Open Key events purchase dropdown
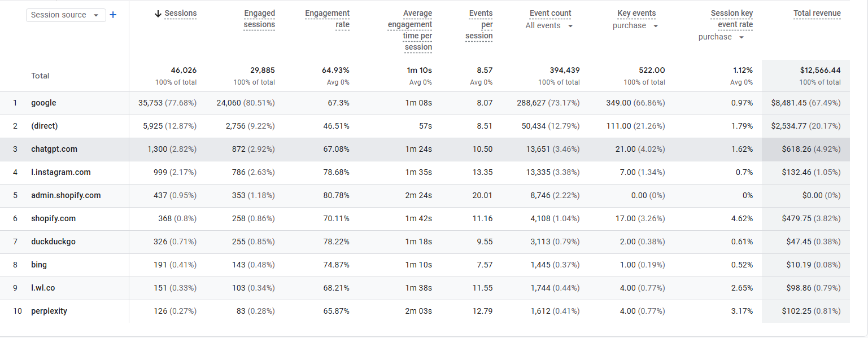This screenshot has width=868, height=338. [635, 26]
